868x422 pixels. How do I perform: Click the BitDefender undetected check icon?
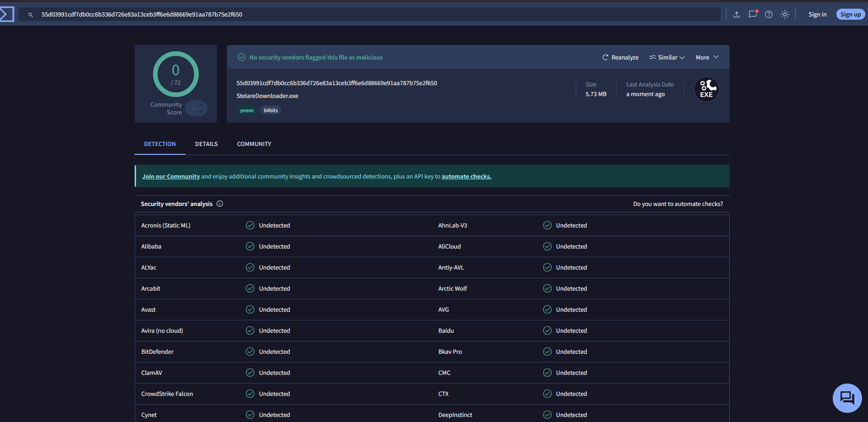point(250,352)
